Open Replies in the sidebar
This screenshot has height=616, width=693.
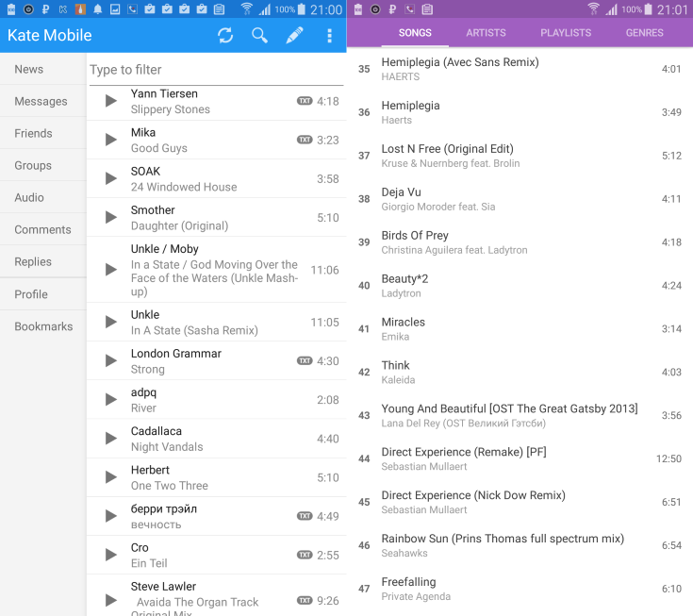[x=42, y=262]
